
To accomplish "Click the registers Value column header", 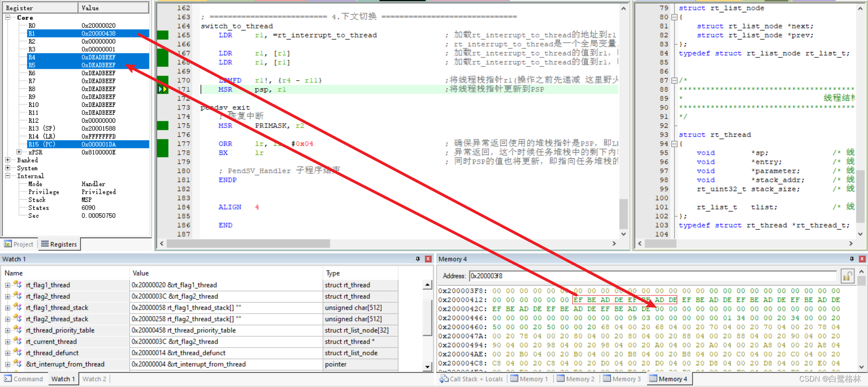I will point(113,8).
